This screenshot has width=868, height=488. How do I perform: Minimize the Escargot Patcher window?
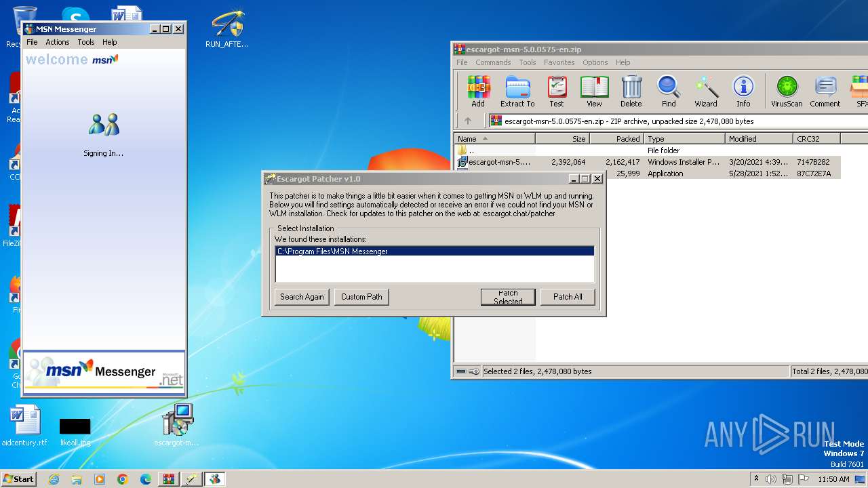(574, 179)
